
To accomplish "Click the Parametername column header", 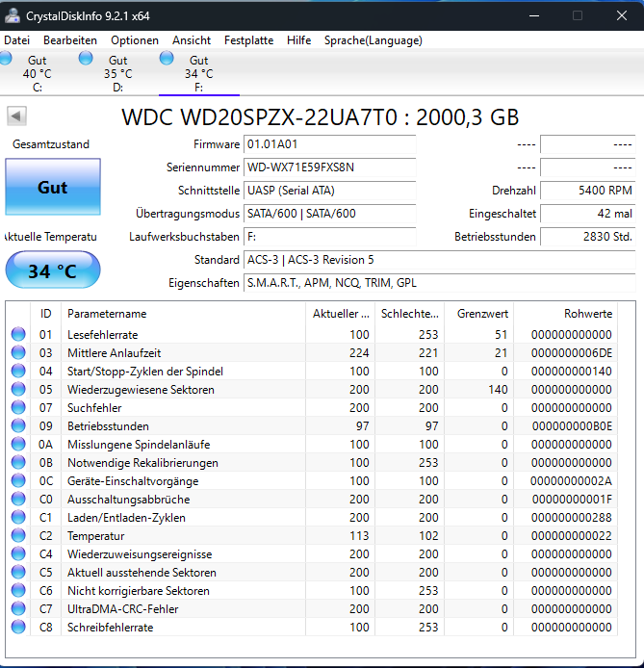I will pyautogui.click(x=183, y=314).
